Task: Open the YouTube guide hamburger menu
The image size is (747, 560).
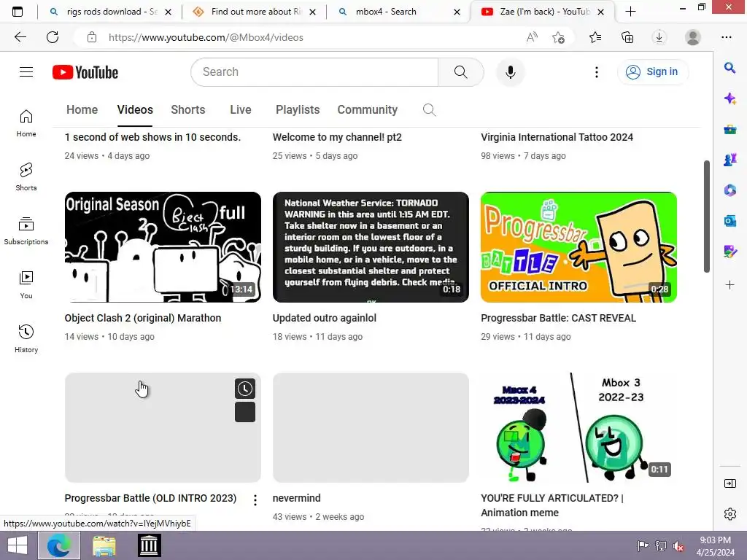Action: (x=26, y=72)
